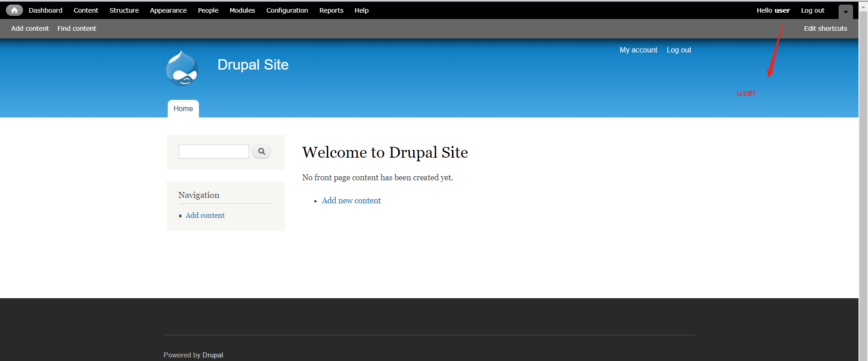Click the Drupal drop logo
The width and height of the screenshot is (868, 361).
coord(182,68)
